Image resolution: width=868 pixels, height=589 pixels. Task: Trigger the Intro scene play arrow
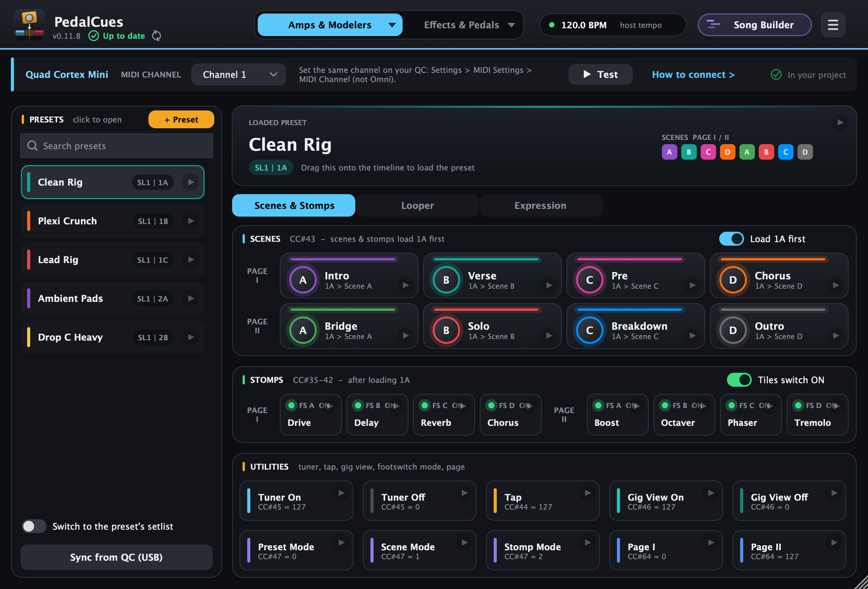[406, 285]
